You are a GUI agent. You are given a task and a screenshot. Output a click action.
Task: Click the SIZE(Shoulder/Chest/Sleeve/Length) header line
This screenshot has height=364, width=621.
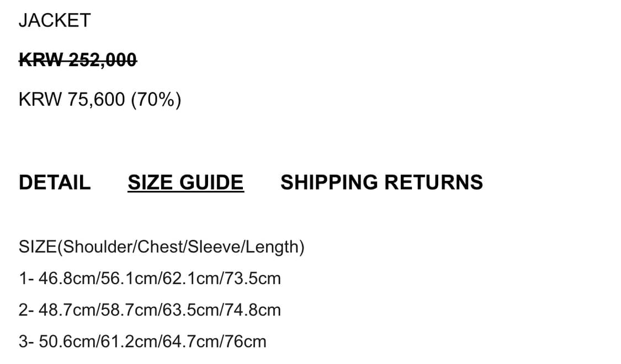pos(162,247)
